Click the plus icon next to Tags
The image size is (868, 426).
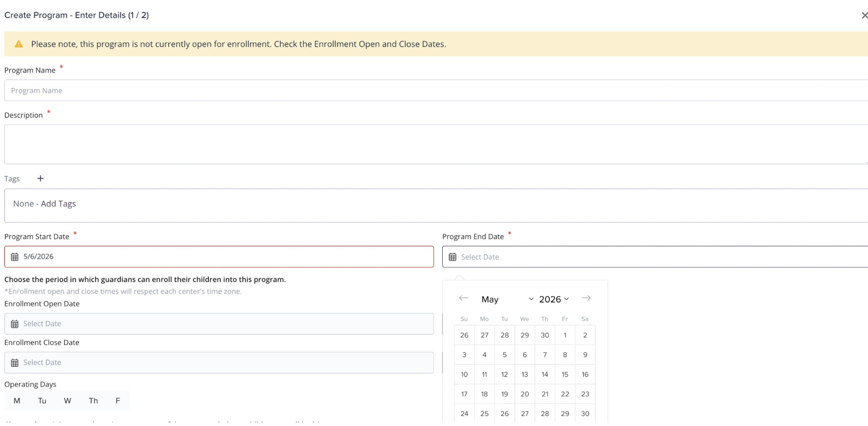click(x=41, y=178)
